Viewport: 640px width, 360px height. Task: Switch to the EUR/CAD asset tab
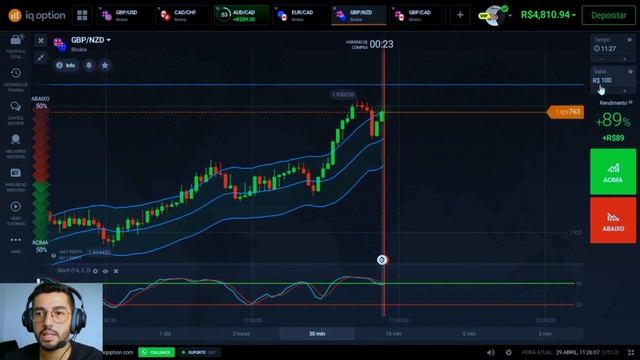click(x=300, y=16)
